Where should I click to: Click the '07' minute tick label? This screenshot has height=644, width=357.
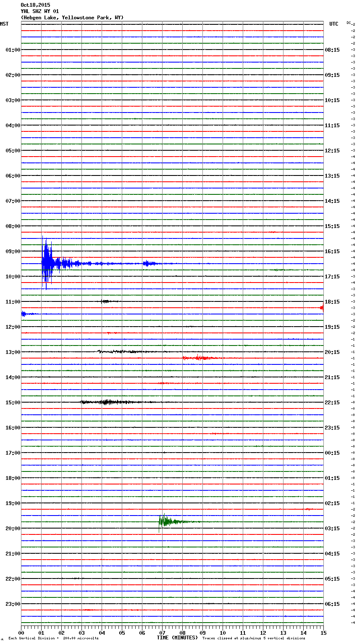point(163,633)
